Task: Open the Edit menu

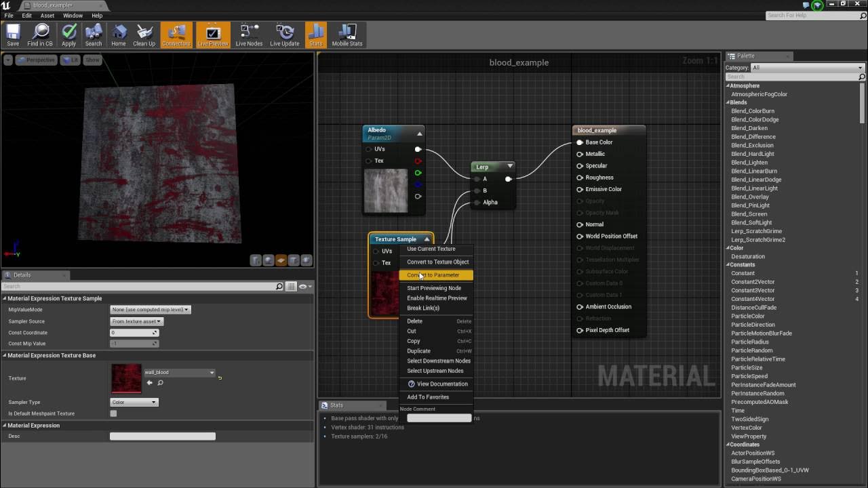Action: (26, 16)
